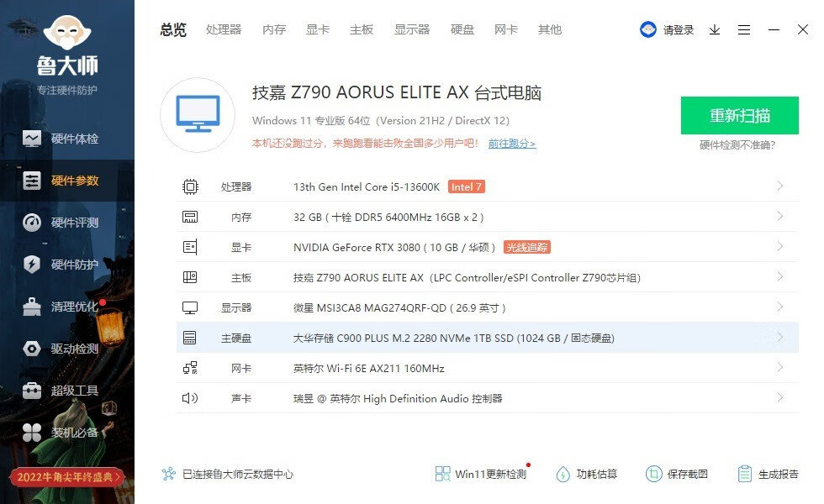Open 超级工具 toolbox icon

(x=32, y=391)
